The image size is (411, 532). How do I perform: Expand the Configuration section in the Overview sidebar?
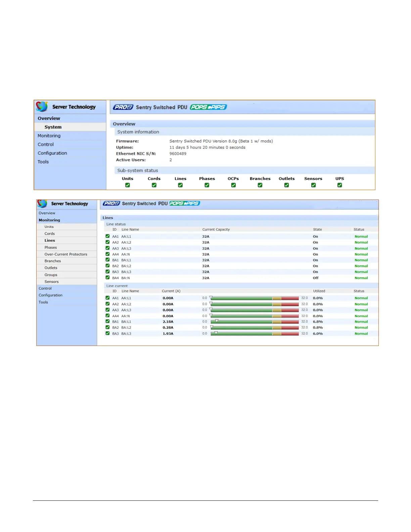(52, 153)
